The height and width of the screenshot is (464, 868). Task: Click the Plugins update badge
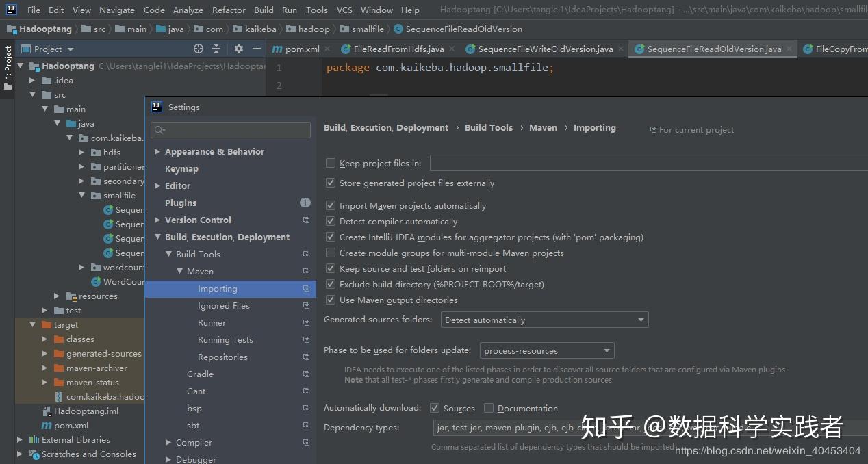pyautogui.click(x=305, y=203)
